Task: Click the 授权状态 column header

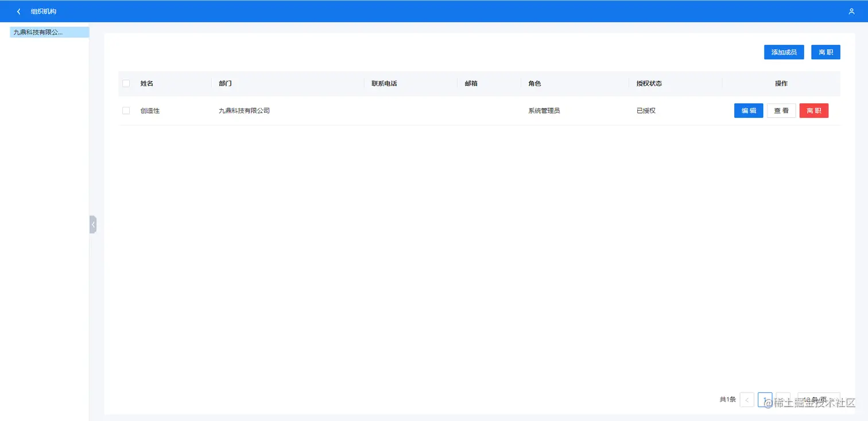Action: tap(649, 83)
